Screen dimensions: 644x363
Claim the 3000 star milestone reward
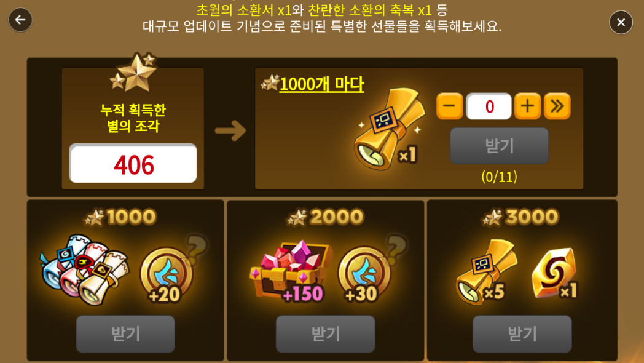[x=522, y=334]
